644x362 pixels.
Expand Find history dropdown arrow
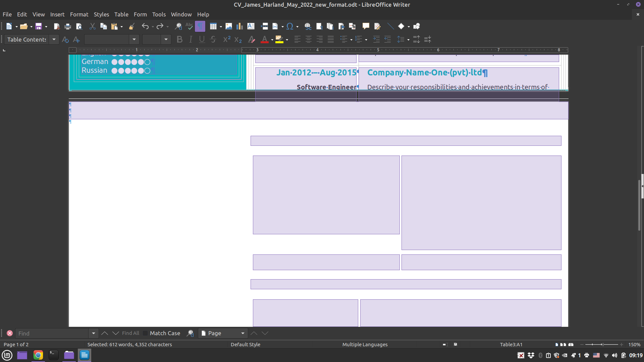pyautogui.click(x=94, y=333)
